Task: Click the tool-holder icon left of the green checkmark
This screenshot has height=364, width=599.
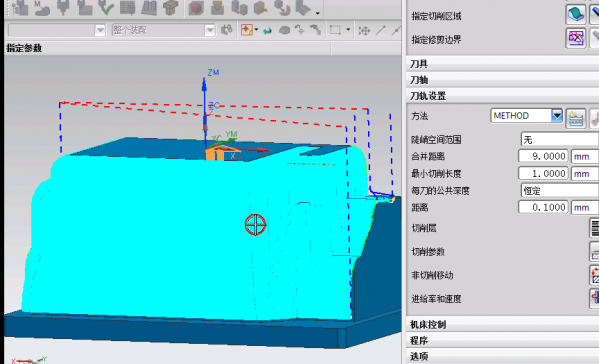Action: pos(84,8)
